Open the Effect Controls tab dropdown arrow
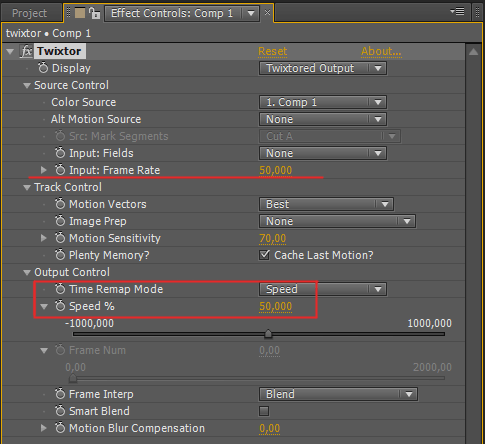The width and height of the screenshot is (485, 444). [251, 14]
